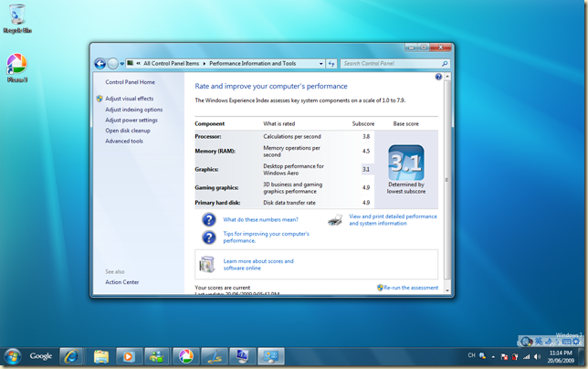Expand the address bar double-chevron

point(138,63)
